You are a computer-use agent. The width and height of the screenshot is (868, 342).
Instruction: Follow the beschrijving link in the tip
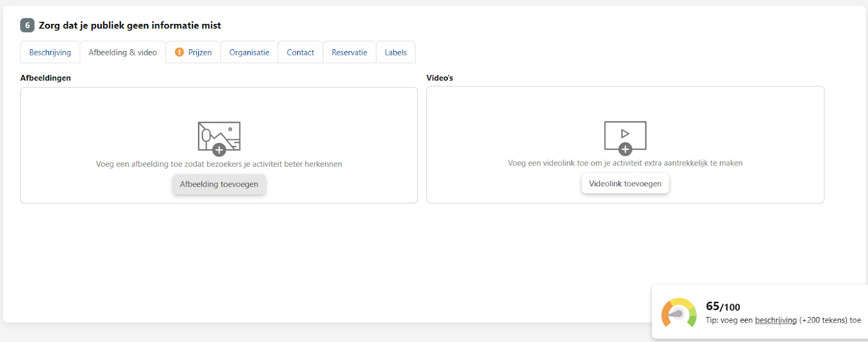776,320
